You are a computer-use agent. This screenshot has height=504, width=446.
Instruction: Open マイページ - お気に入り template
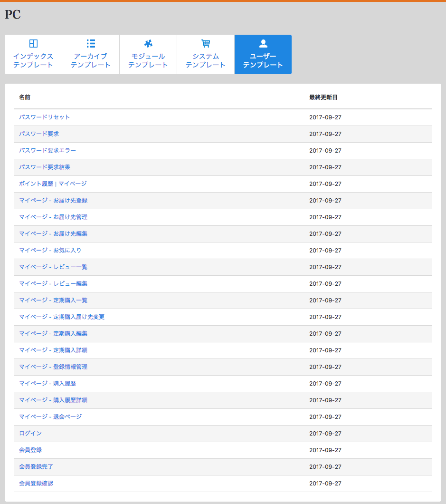point(50,250)
